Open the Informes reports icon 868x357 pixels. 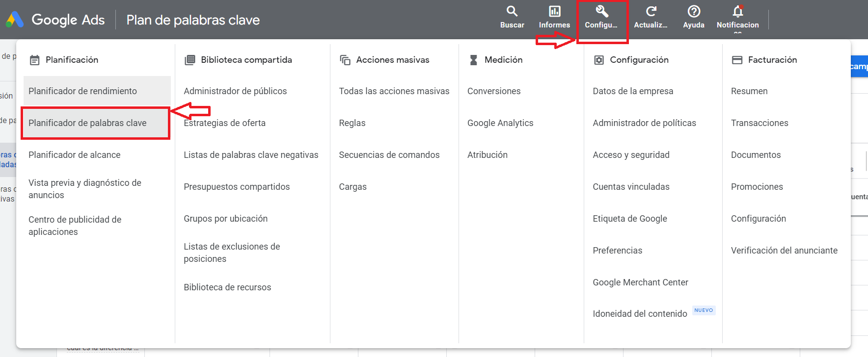tap(554, 11)
